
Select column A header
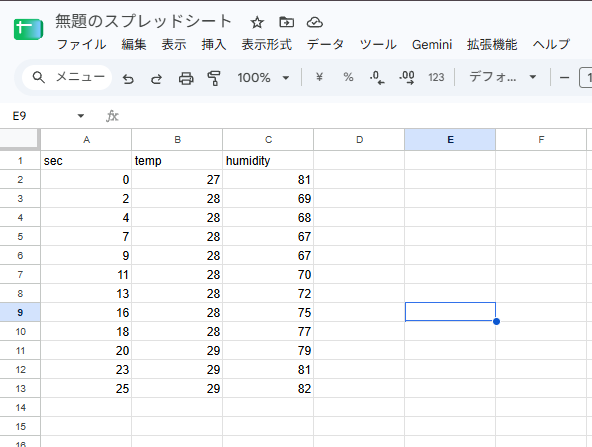pyautogui.click(x=86, y=140)
